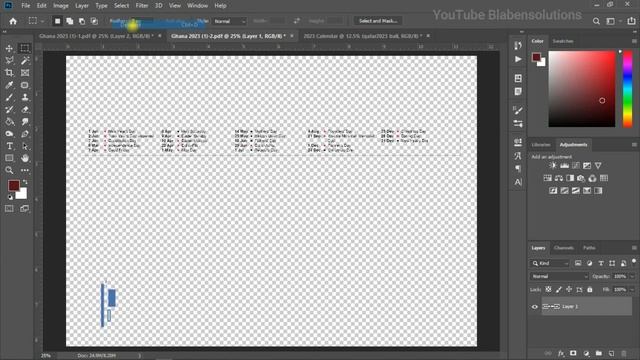Add a Levels adjustment
This screenshot has height=360, width=640.
click(564, 166)
